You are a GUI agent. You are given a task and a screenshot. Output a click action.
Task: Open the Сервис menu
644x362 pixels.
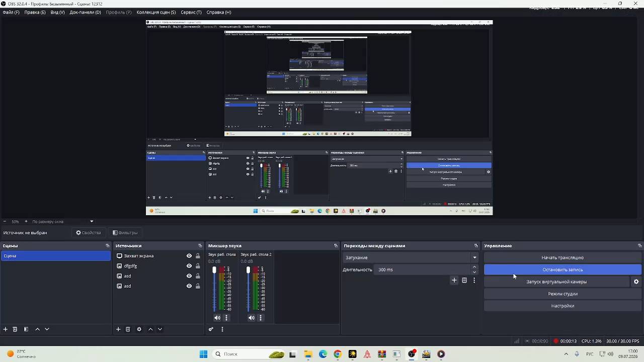coord(191,12)
